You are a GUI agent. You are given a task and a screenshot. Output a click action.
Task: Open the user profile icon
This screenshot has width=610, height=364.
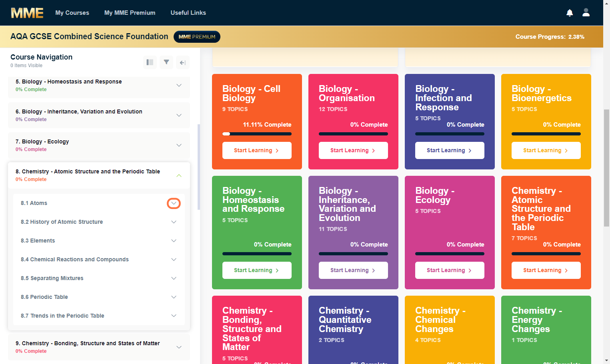pos(586,12)
